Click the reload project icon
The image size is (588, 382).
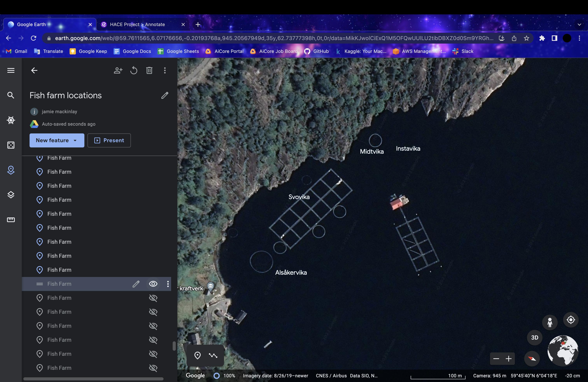point(134,70)
